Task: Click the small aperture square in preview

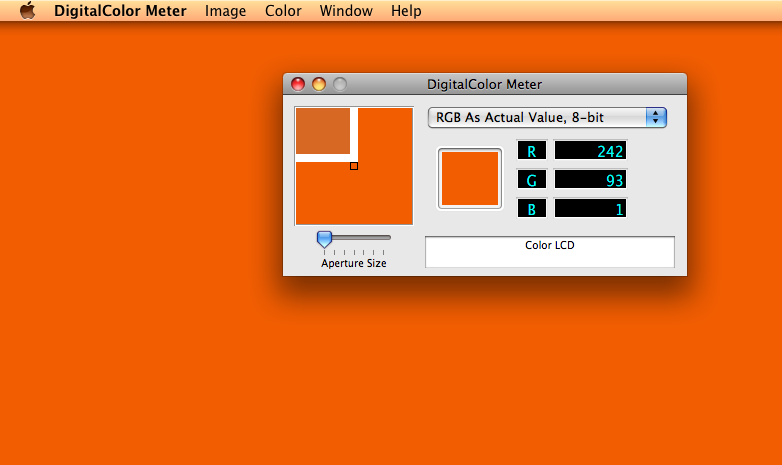Action: click(354, 166)
